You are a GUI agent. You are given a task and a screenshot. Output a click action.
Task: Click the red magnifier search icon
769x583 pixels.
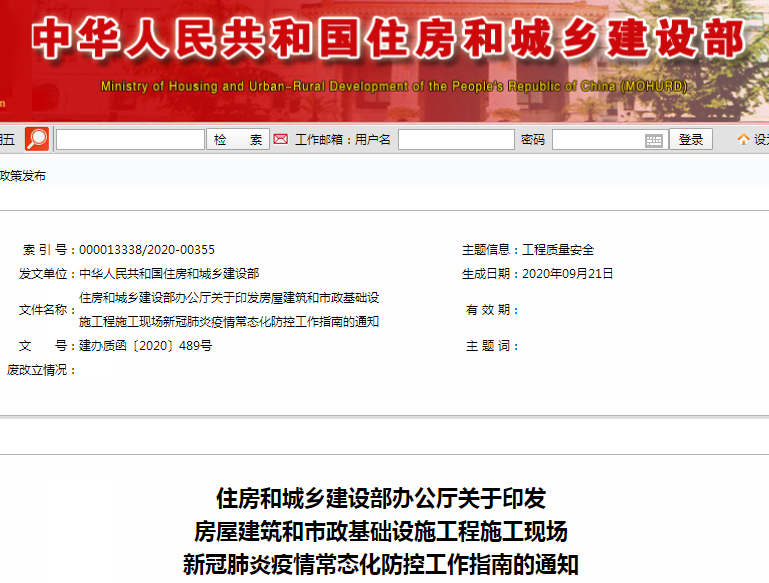(x=37, y=139)
